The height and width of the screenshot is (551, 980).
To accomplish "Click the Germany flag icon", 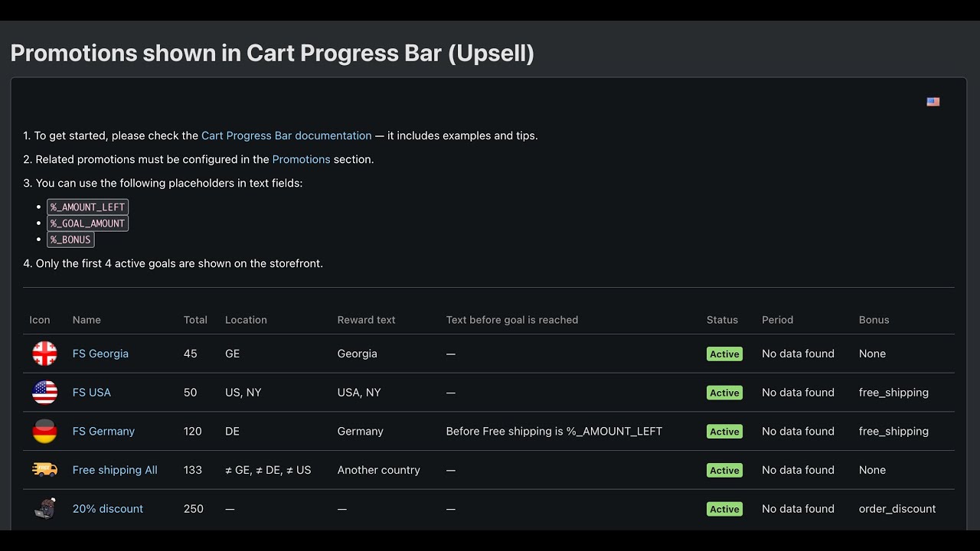I will coord(44,432).
